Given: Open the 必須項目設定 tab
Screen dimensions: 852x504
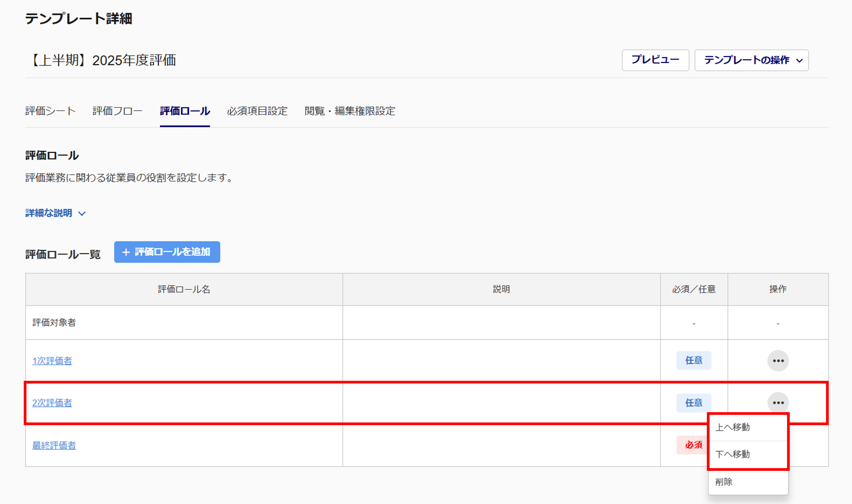Looking at the screenshot, I should 257,111.
